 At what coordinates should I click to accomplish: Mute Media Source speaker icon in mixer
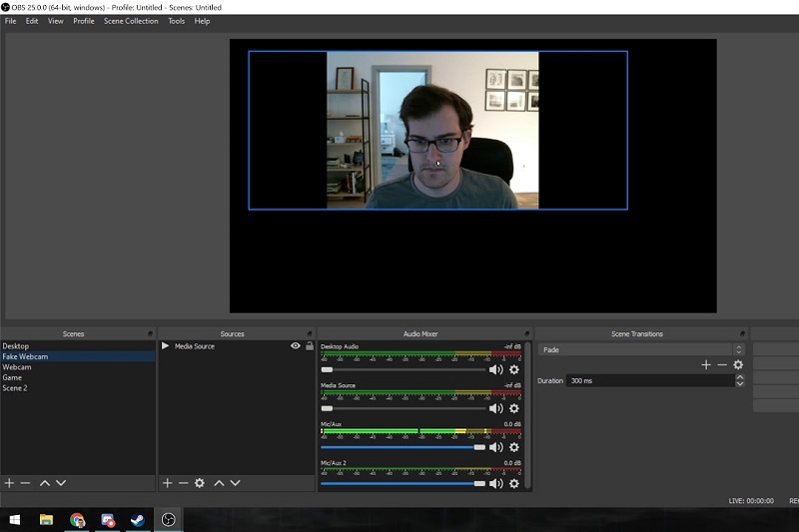point(495,408)
